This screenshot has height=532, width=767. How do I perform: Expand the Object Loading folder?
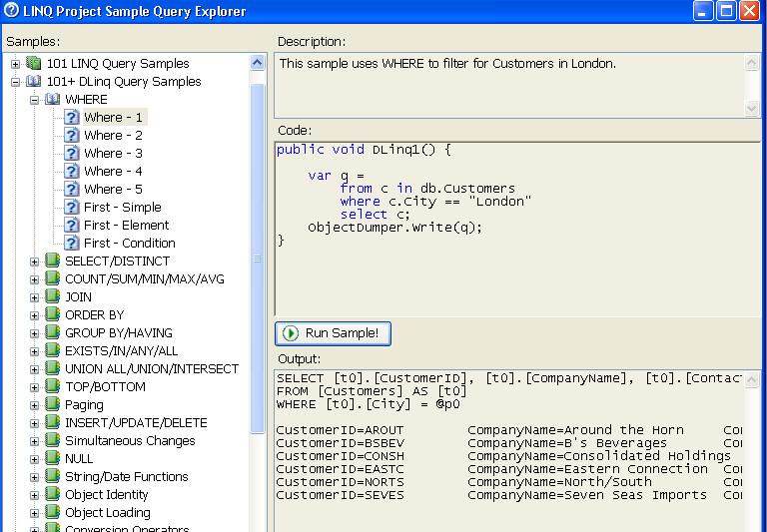click(34, 513)
